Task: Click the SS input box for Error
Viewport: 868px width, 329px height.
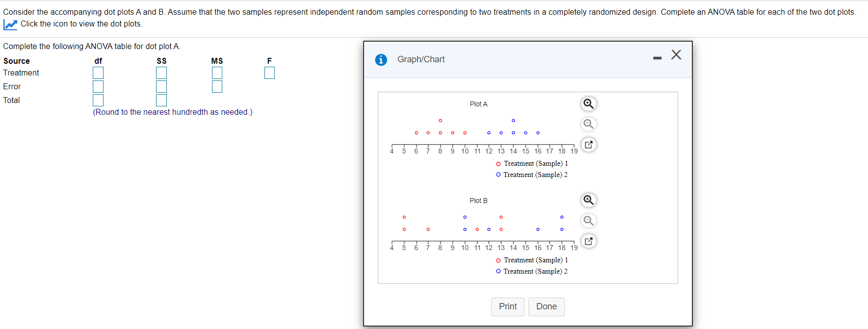Action: click(x=161, y=86)
